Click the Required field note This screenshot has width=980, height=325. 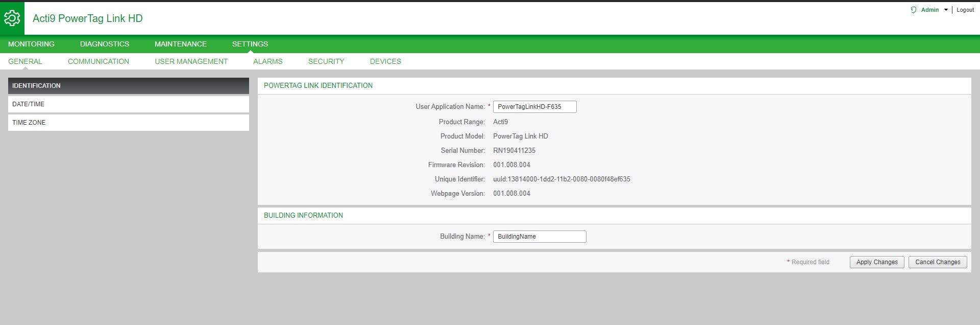pyautogui.click(x=808, y=262)
